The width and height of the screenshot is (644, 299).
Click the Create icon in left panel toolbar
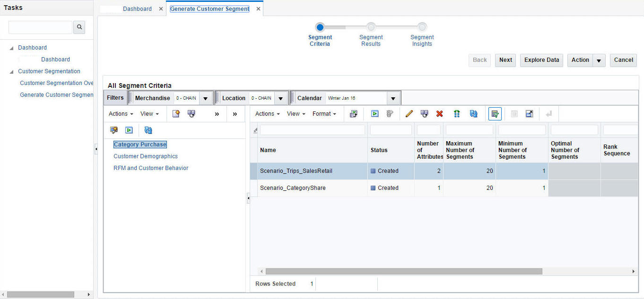point(176,114)
